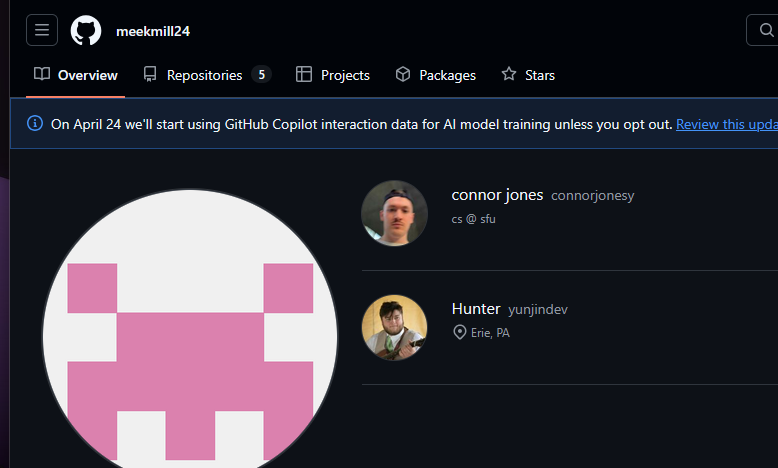
Task: Click the repo icon on Repositories tab
Action: [150, 74]
